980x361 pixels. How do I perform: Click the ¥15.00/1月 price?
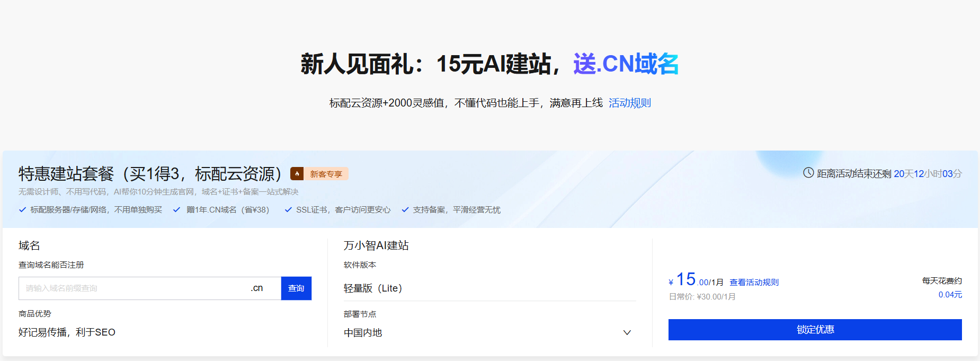pos(696,280)
